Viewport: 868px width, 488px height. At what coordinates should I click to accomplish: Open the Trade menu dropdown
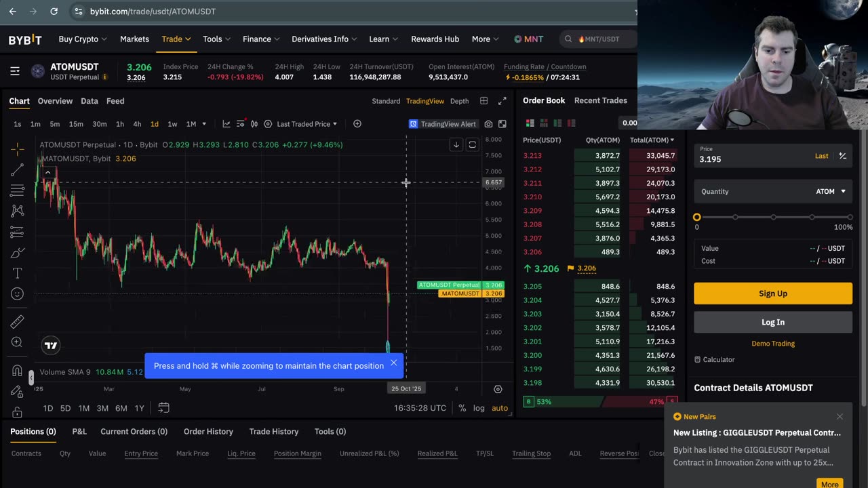[176, 39]
